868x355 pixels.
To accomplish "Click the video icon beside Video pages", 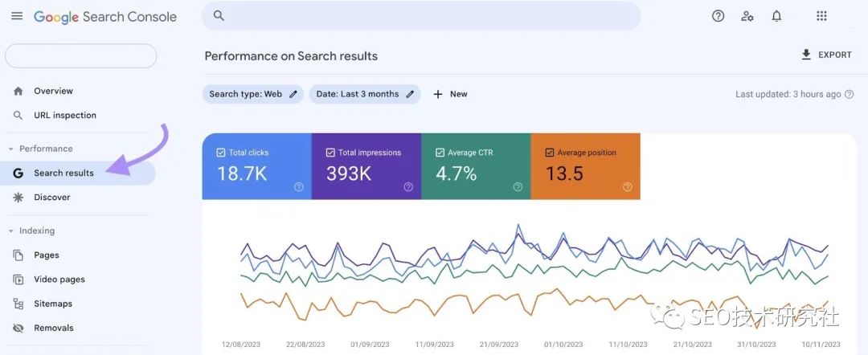I will click(18, 280).
